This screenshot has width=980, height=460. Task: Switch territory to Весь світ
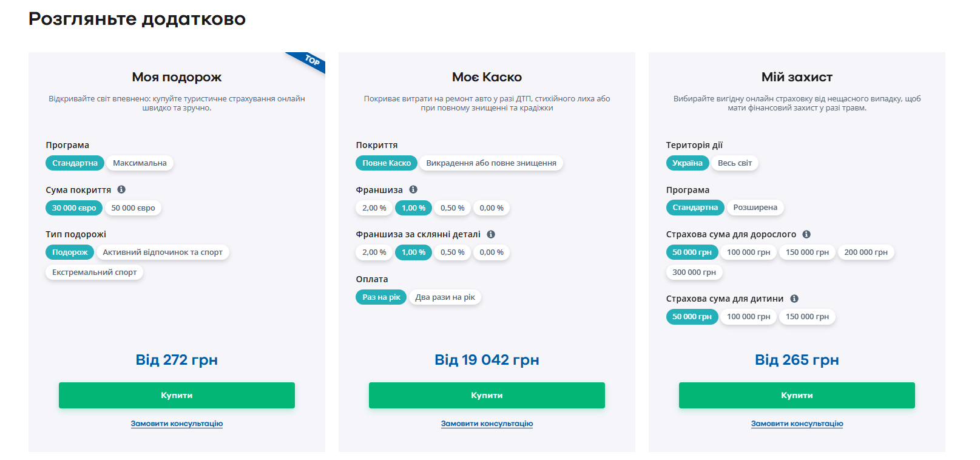(x=734, y=163)
